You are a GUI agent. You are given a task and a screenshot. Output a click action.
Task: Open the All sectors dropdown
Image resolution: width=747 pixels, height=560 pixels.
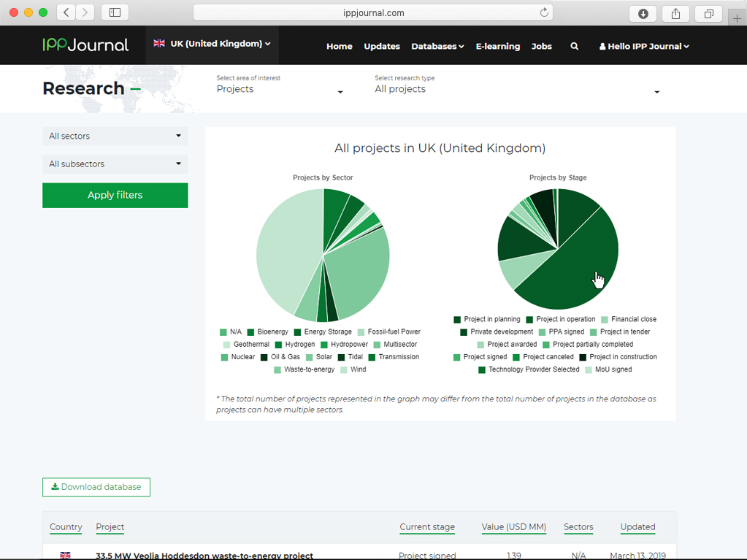[x=115, y=136]
